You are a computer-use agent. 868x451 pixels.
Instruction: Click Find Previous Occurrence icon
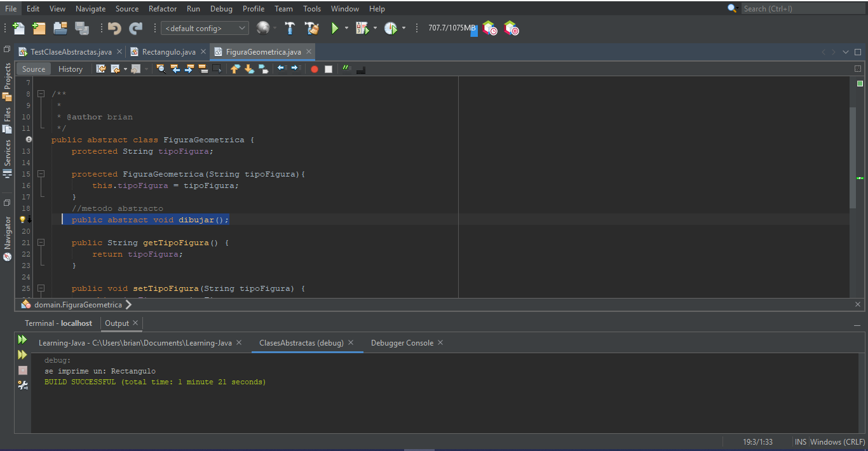click(x=175, y=69)
